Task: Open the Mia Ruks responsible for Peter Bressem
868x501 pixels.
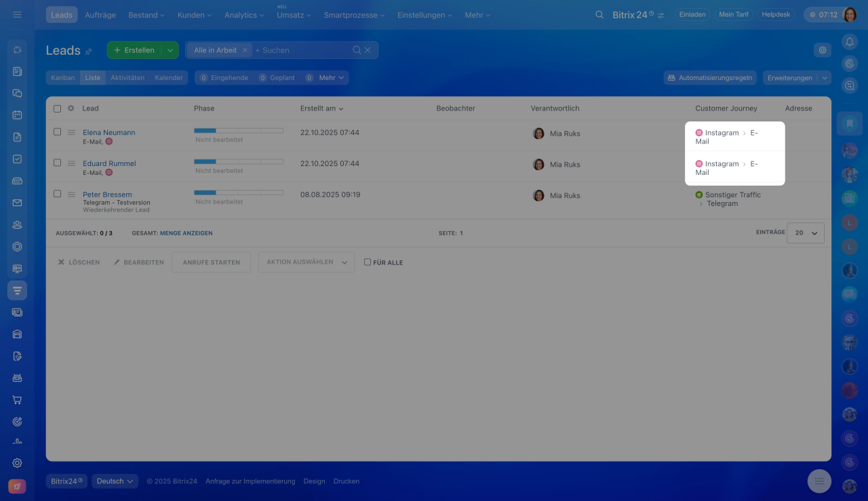Action: 565,195
